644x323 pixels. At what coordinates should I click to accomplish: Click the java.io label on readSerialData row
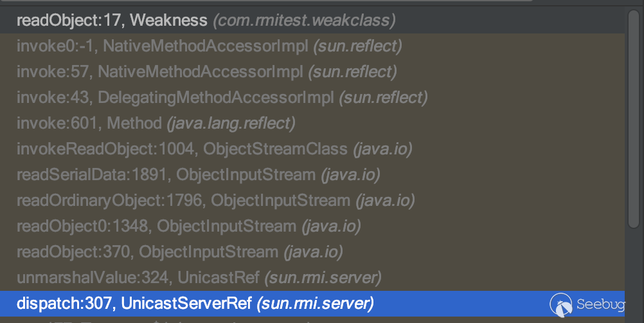pos(350,174)
